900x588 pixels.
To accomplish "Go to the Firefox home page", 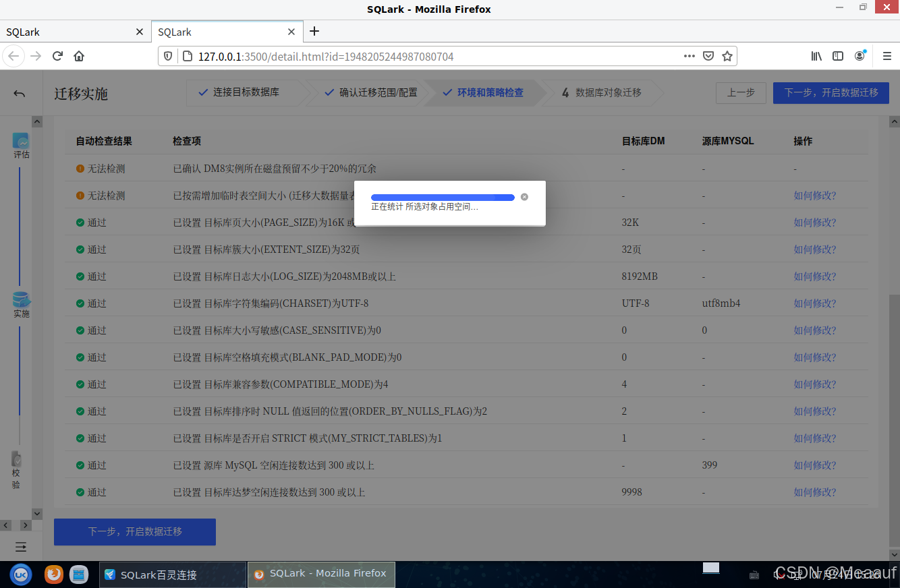I will [x=79, y=56].
